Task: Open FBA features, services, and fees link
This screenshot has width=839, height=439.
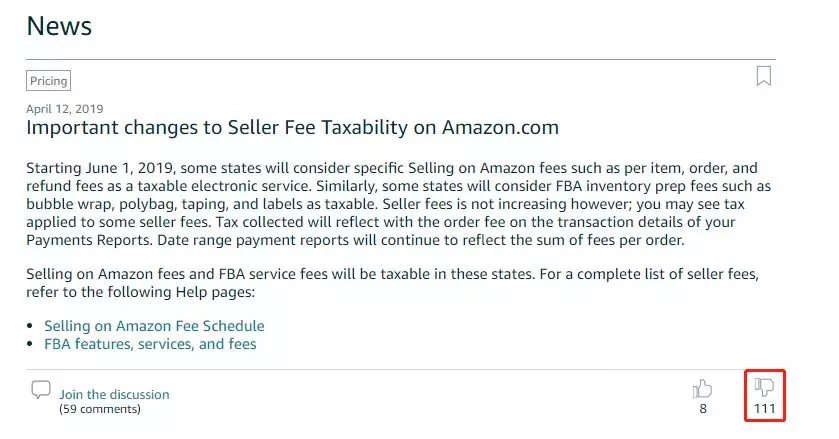Action: point(150,344)
